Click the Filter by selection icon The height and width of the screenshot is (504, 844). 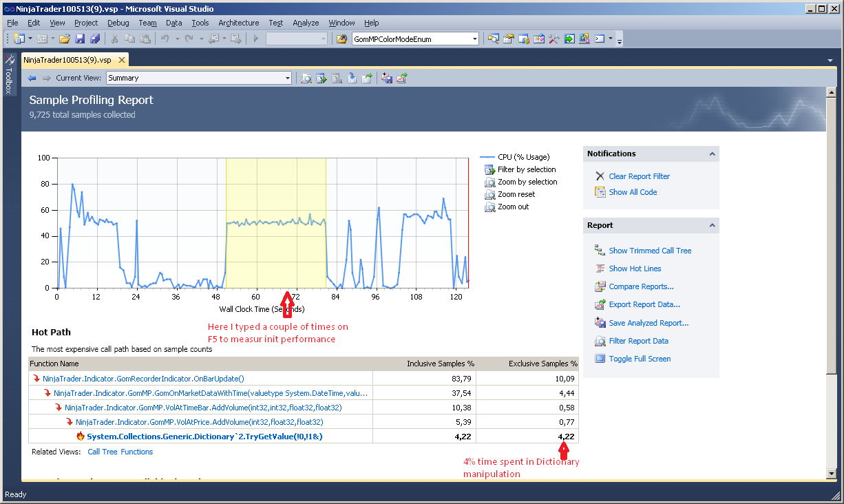[x=489, y=169]
